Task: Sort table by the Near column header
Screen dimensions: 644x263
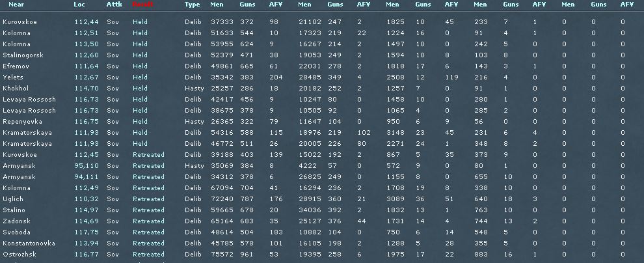Action: (x=16, y=5)
